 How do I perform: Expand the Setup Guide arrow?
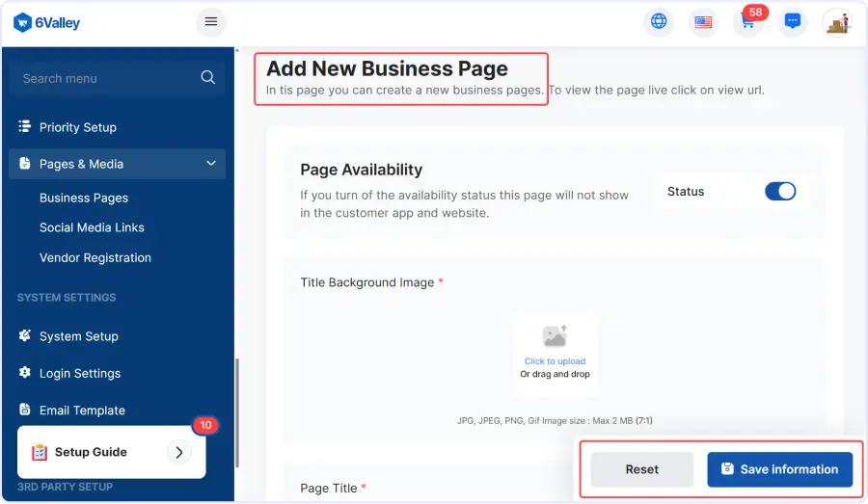pyautogui.click(x=178, y=452)
